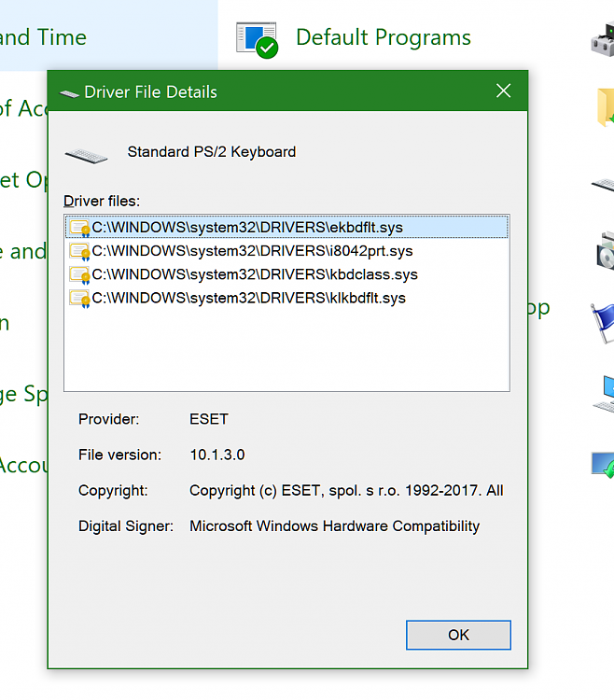Screen dimensions: 614x700
Task: Close the Driver File Details dialog
Action: 504,91
